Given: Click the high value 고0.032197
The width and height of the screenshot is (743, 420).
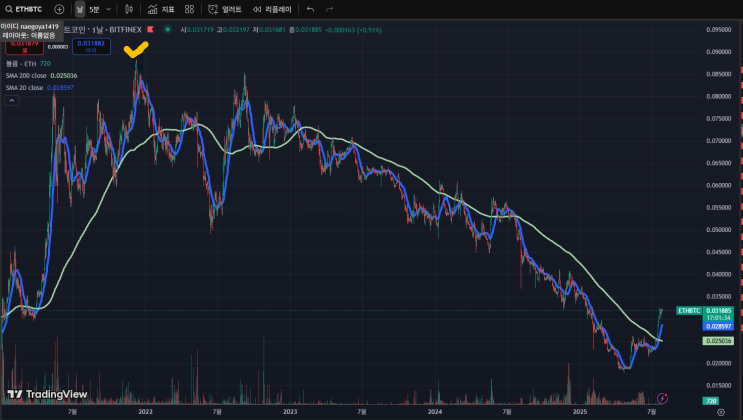Looking at the screenshot, I should pyautogui.click(x=233, y=29).
